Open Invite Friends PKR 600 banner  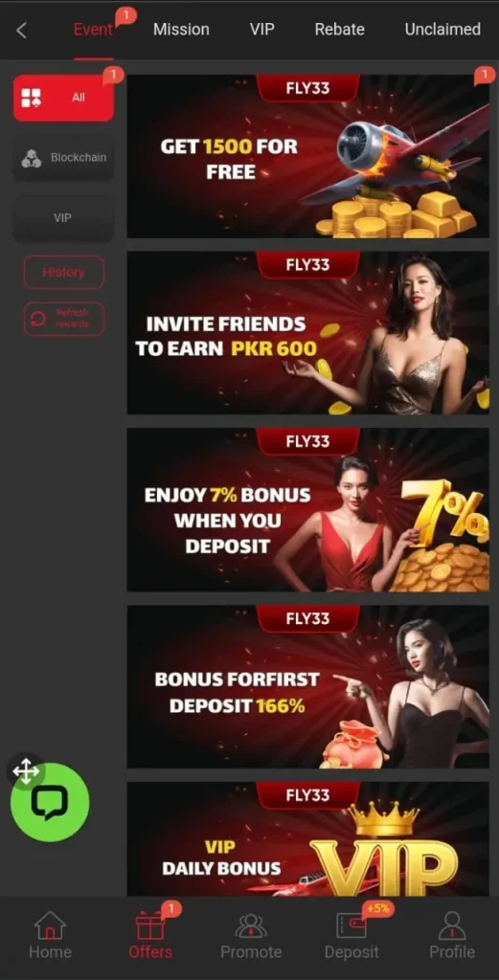[308, 332]
